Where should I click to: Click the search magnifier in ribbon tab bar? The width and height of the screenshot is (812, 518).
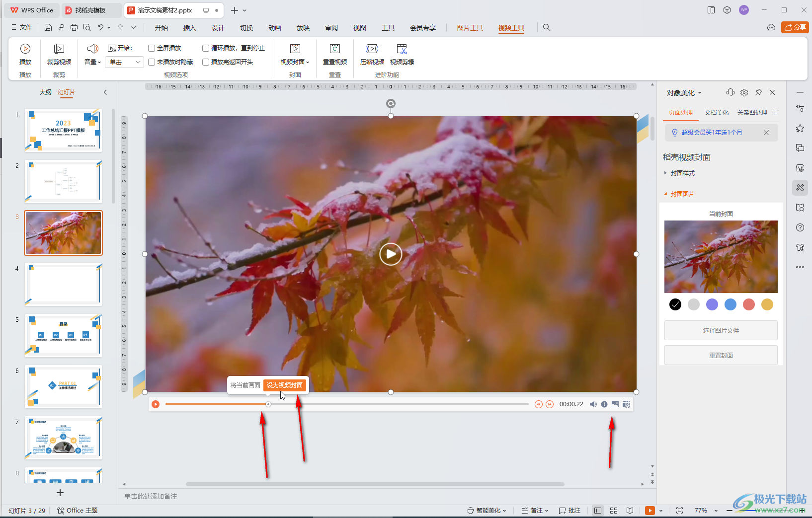coord(547,27)
